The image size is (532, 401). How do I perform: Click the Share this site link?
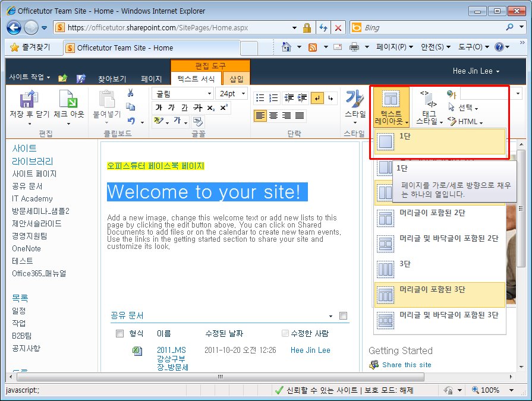click(x=407, y=365)
